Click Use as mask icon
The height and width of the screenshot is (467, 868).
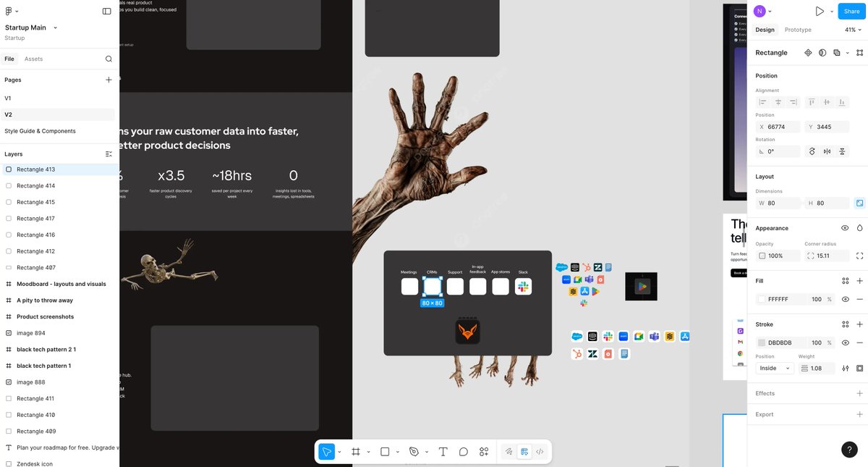point(822,53)
